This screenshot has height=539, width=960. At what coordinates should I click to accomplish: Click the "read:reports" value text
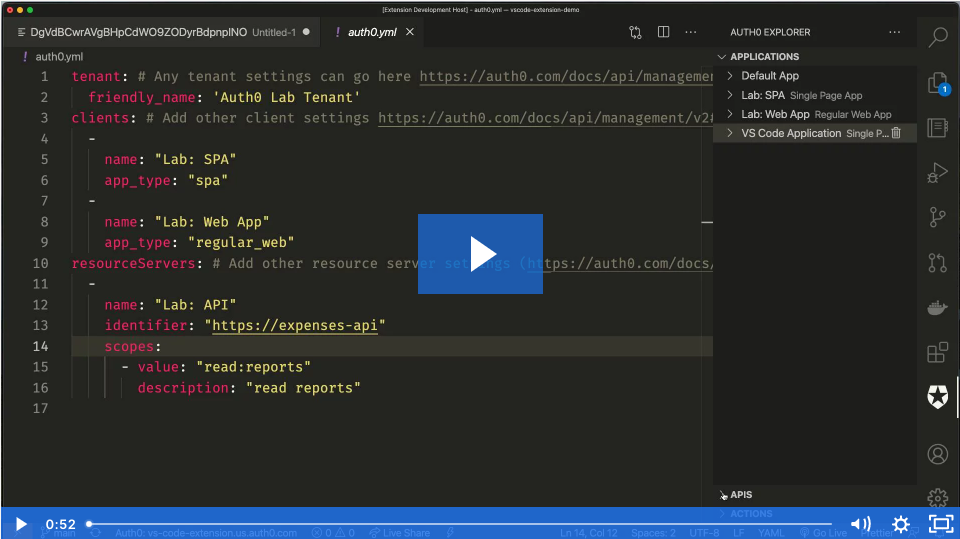(x=253, y=367)
